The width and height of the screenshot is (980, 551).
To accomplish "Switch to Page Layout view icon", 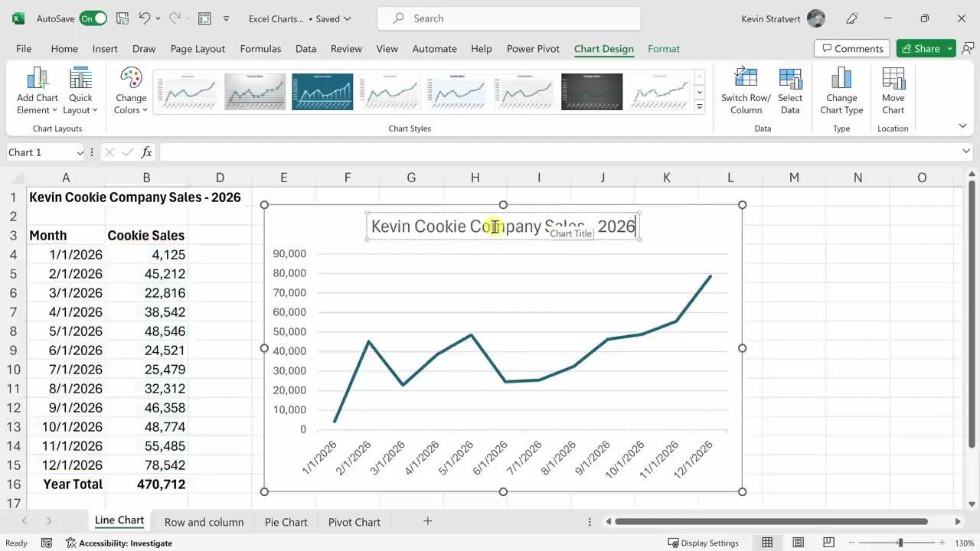I will point(798,543).
